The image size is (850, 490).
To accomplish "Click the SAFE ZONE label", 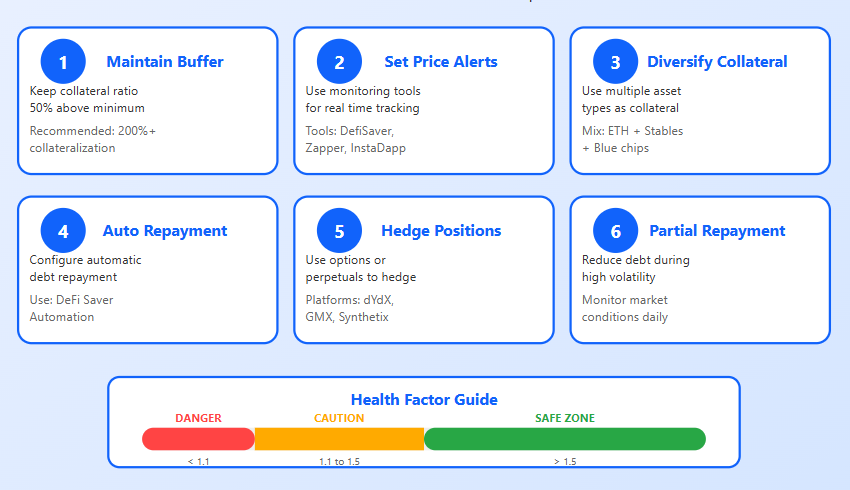I will pyautogui.click(x=565, y=418).
